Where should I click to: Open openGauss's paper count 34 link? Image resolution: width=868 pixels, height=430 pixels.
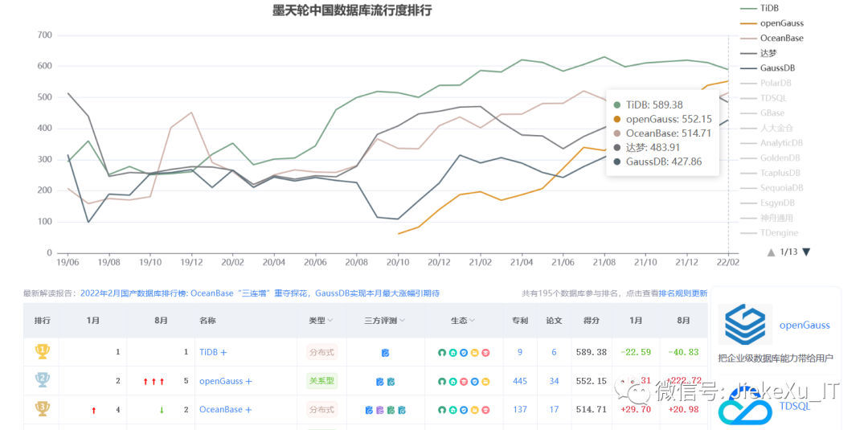(x=554, y=381)
